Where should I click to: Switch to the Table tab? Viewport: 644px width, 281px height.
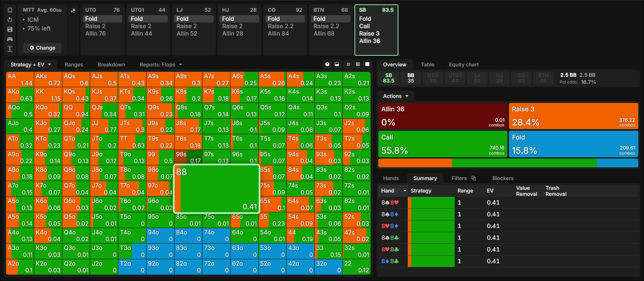(428, 65)
